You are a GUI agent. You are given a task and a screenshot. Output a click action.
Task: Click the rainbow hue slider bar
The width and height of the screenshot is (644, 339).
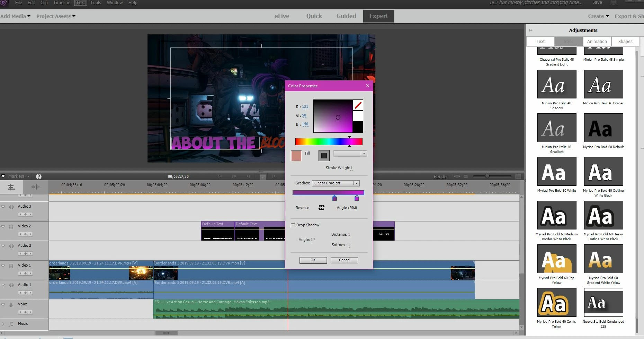coord(329,141)
